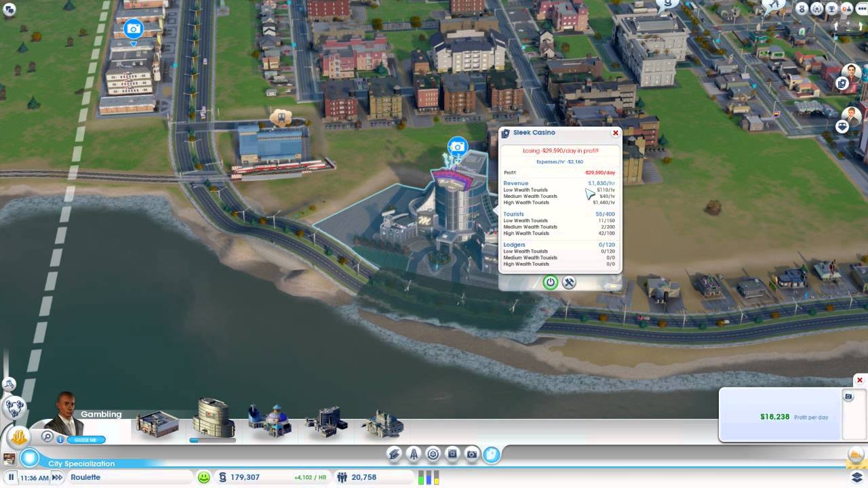This screenshot has height=488, width=868.
Task: Click the small round icon above region view
Action: (9, 384)
